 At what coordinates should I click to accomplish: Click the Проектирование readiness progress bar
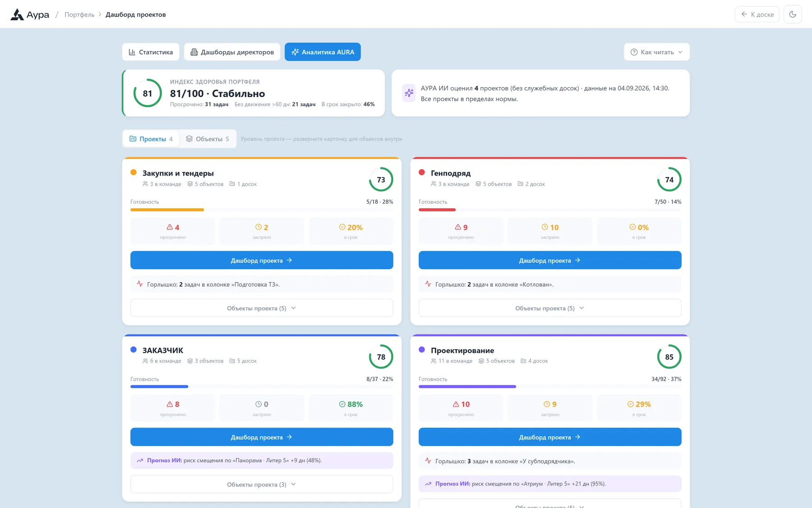point(550,387)
